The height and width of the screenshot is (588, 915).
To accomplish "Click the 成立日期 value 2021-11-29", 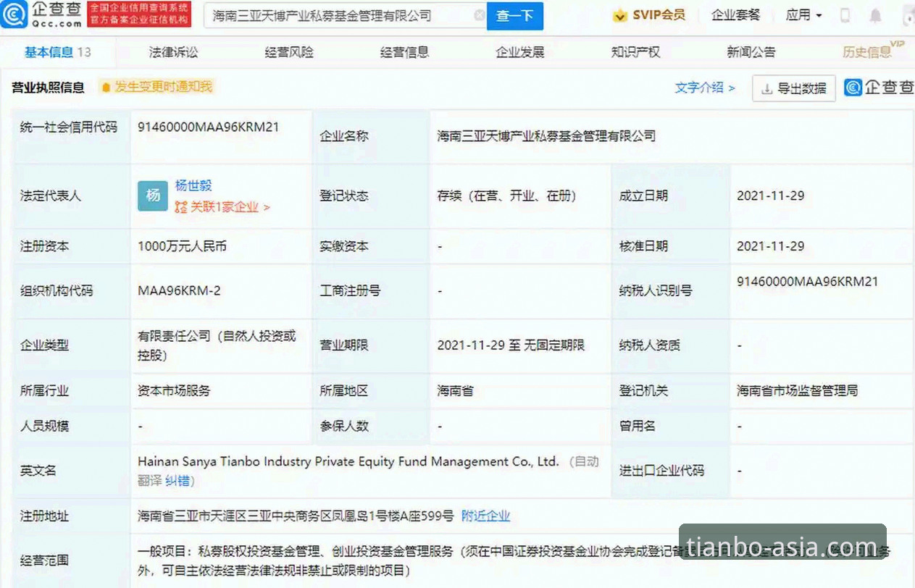I will (770, 196).
